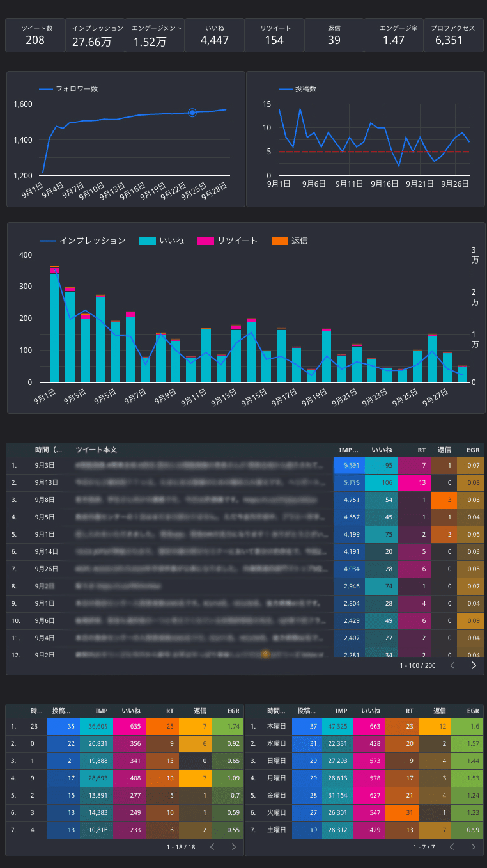Return weekday table to previous page

[452, 846]
